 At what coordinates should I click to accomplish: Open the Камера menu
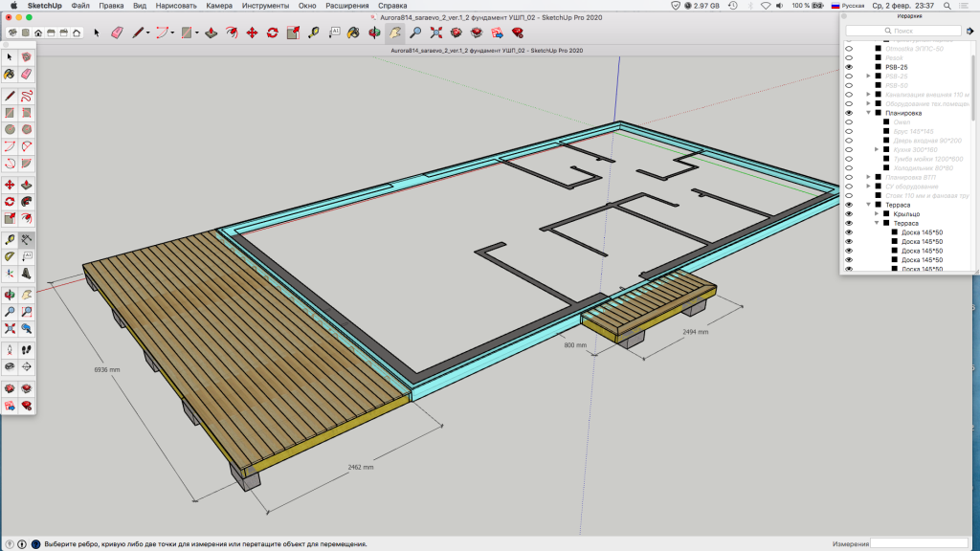pyautogui.click(x=219, y=6)
